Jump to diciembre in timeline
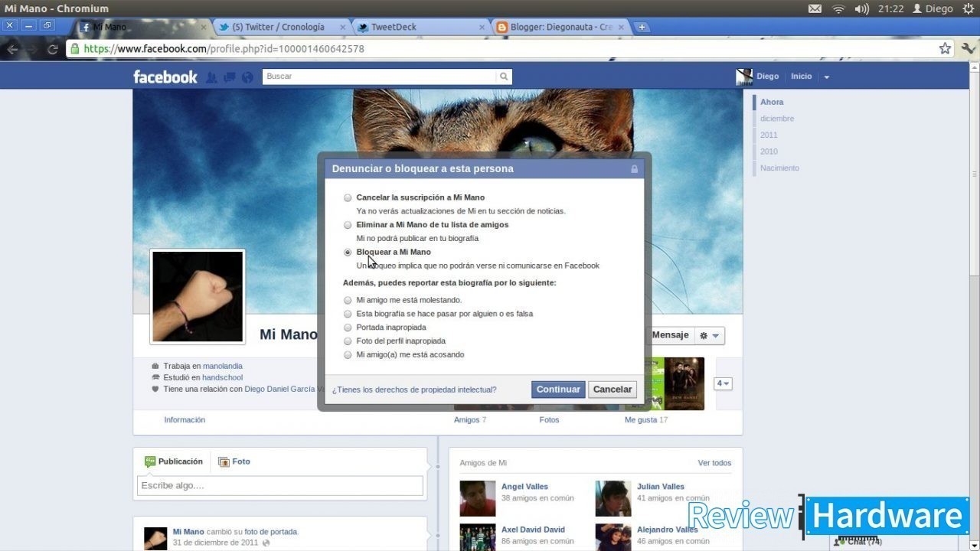This screenshot has width=980, height=551. click(777, 119)
